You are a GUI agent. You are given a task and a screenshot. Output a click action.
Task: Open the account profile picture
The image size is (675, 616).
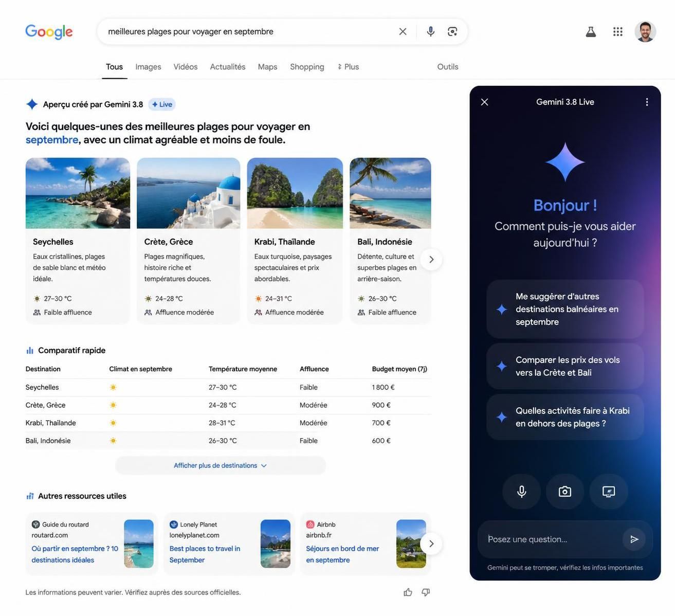click(645, 32)
